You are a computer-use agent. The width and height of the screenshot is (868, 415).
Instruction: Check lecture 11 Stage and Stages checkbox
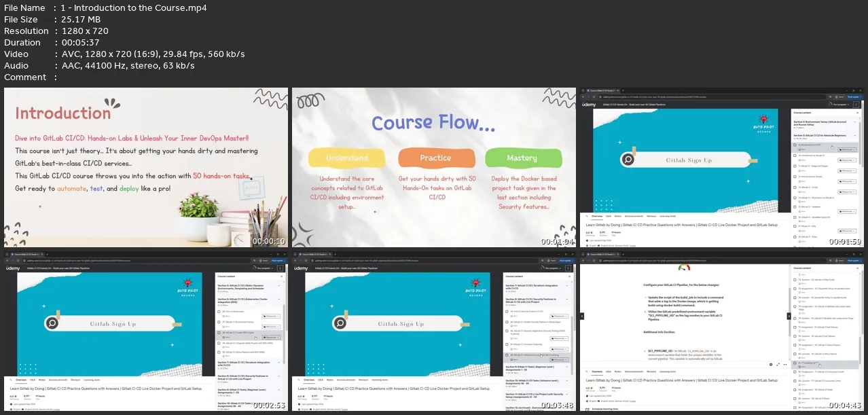pyautogui.click(x=795, y=166)
